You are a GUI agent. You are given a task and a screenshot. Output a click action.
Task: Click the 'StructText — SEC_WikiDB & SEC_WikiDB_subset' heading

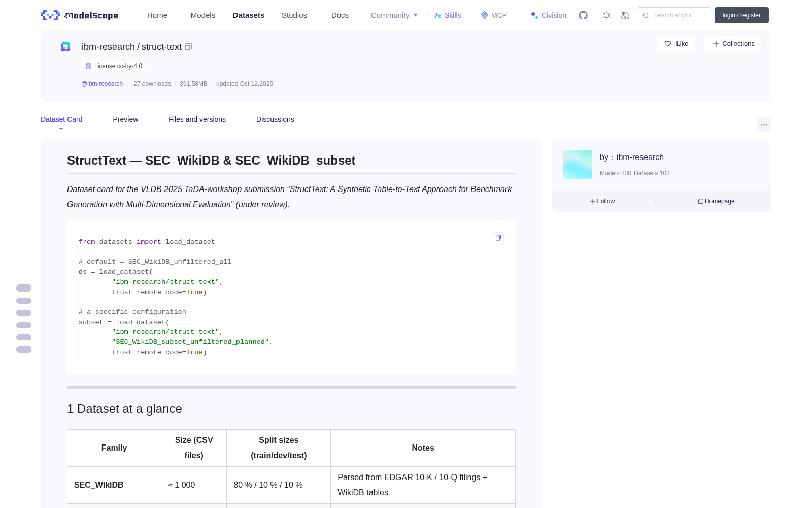click(x=211, y=161)
